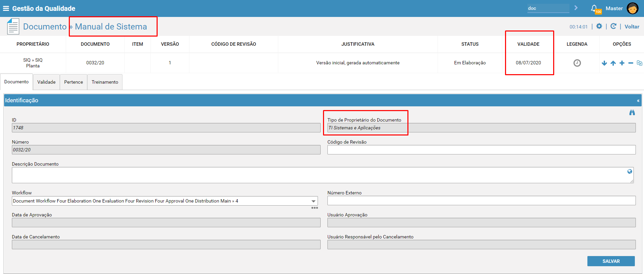The image size is (644, 274).
Task: Open the hamburger menu next to Gestão da Qualidade
Action: (x=6, y=8)
